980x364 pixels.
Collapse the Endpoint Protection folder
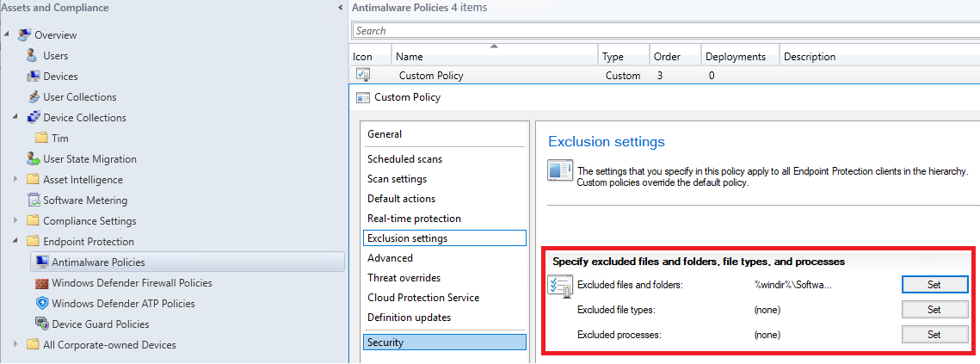pos(15,242)
